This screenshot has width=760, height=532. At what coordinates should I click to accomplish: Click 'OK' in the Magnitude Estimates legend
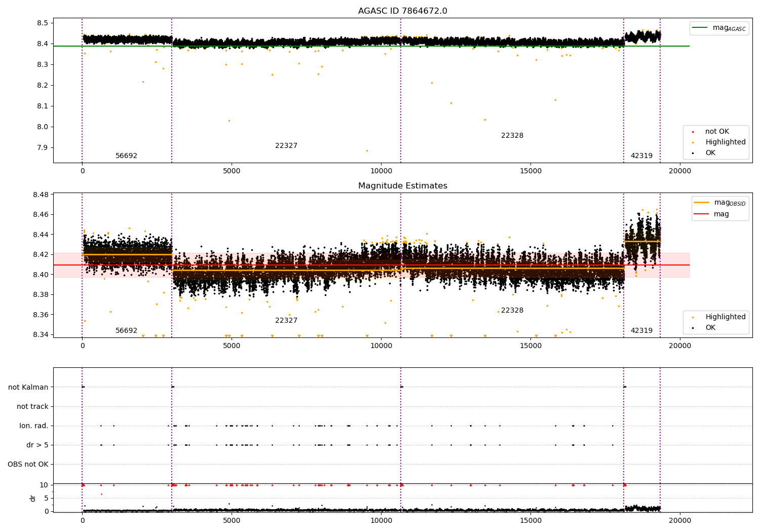710,328
